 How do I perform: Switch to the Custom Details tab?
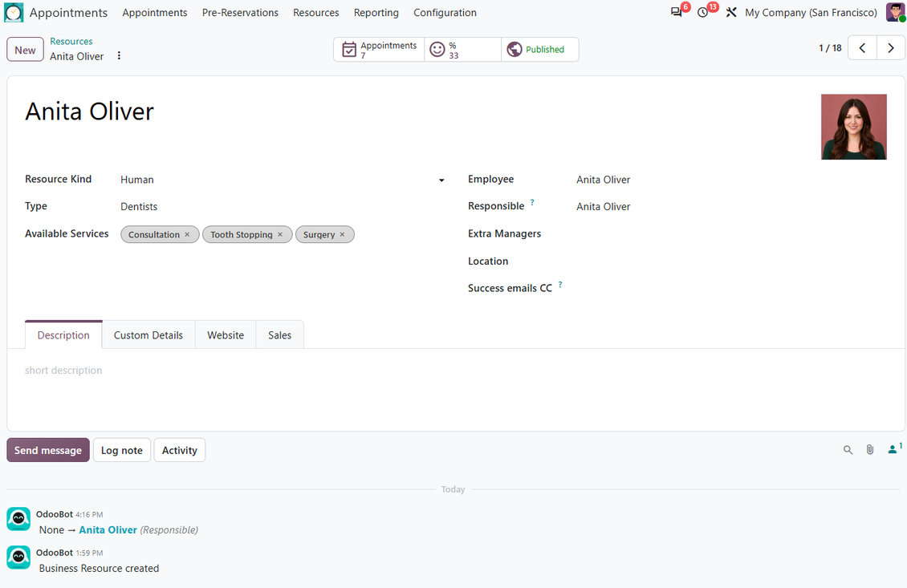coord(148,335)
